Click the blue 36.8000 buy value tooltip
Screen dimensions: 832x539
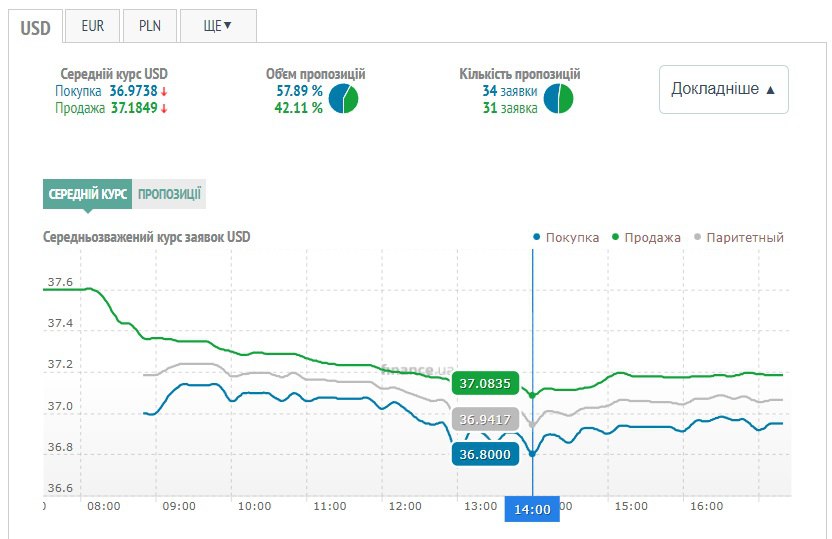tap(485, 454)
